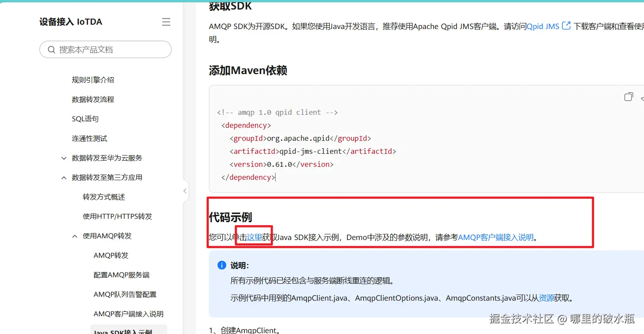Collapse the sidebar with the chevron handle
The width and height of the screenshot is (644, 334).
(185, 191)
